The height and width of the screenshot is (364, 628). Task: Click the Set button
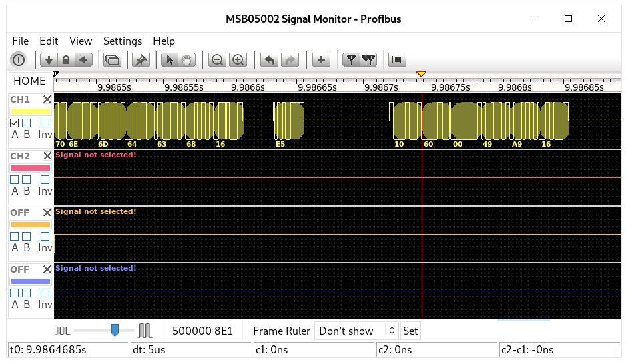pyautogui.click(x=410, y=331)
